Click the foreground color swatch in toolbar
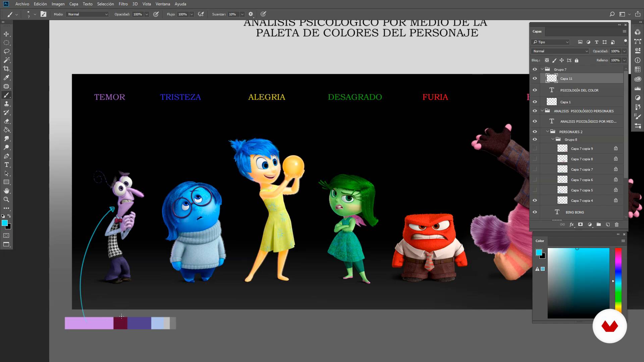The image size is (644, 362). pos(4,223)
